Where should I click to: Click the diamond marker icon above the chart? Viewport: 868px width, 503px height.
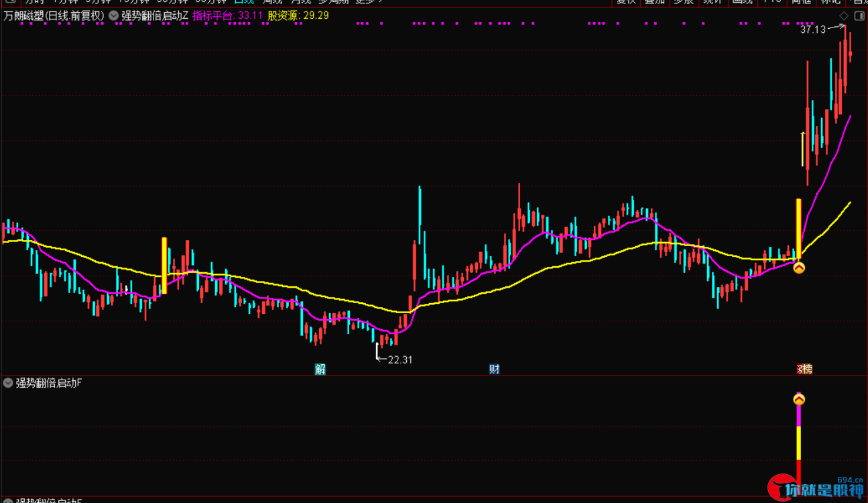[x=843, y=15]
